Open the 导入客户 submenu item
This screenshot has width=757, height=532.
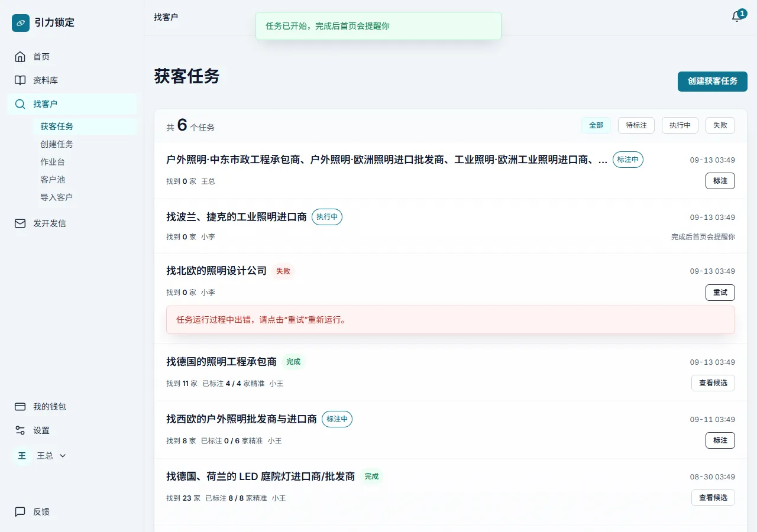(86, 197)
